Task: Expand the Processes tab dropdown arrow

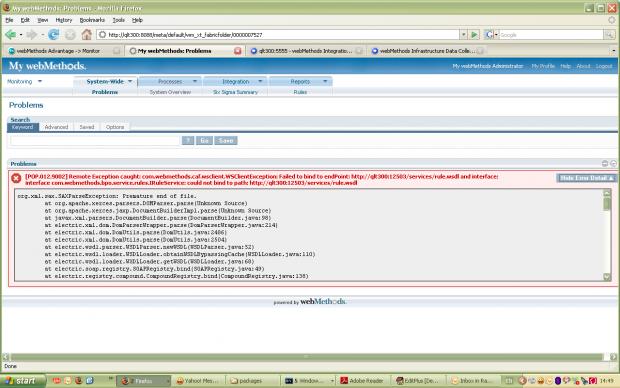Action: point(195,81)
